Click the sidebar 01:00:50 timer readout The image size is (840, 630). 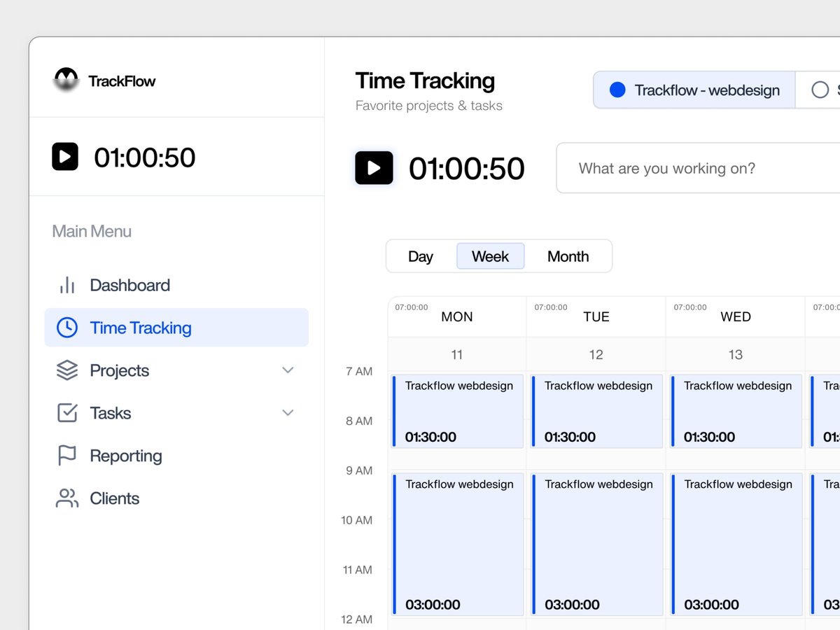[x=145, y=157]
